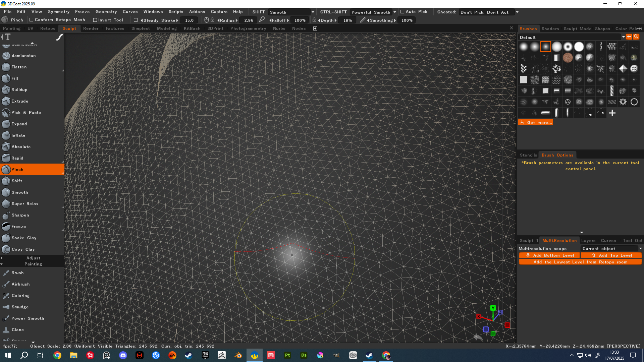644x362 pixels.
Task: Select the Smudge painting tool
Action: tap(20, 307)
